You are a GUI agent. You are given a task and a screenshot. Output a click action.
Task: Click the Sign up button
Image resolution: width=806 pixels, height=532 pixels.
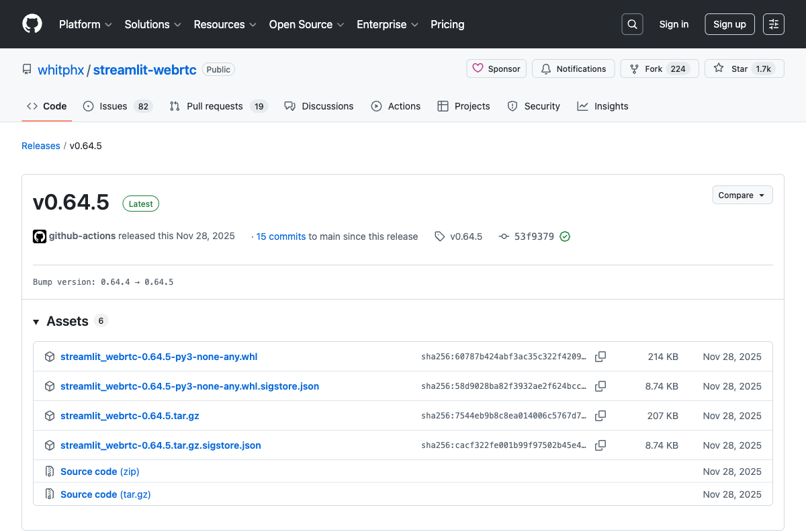[x=729, y=24]
